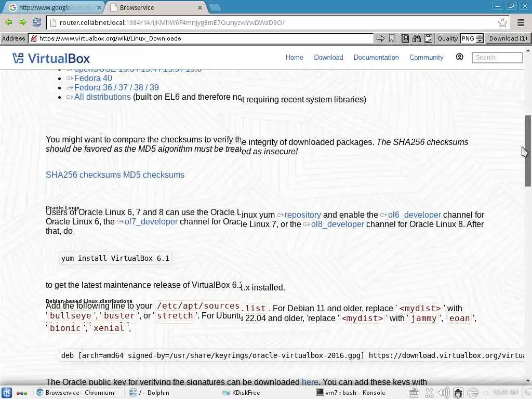Open the All distributions link
This screenshot has height=399, width=532.
102,97
